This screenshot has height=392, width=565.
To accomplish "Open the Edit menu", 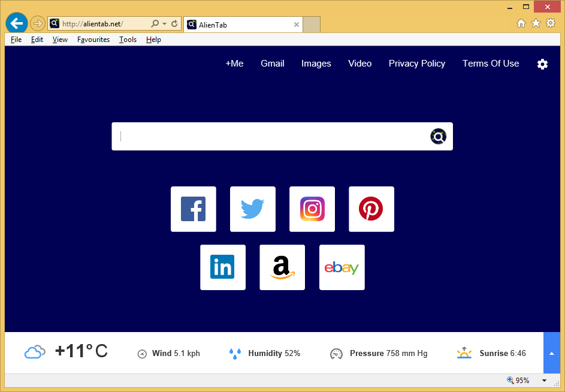I will [x=37, y=40].
